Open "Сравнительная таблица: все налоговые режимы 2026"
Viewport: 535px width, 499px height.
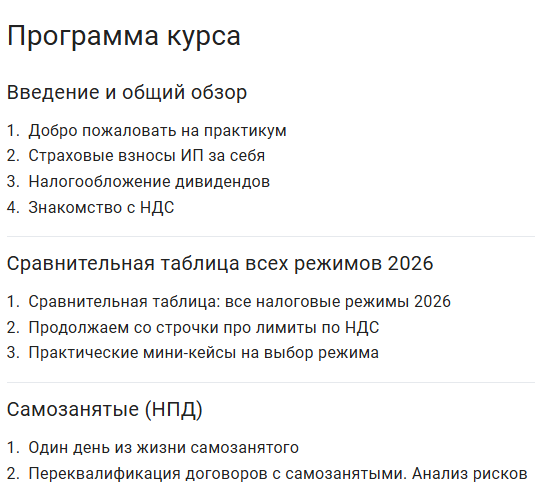point(240,302)
